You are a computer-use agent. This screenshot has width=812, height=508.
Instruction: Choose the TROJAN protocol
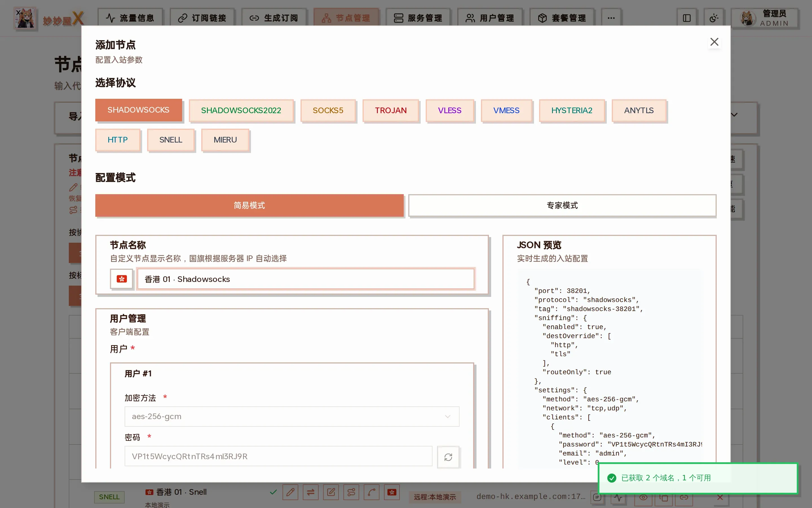coord(390,110)
